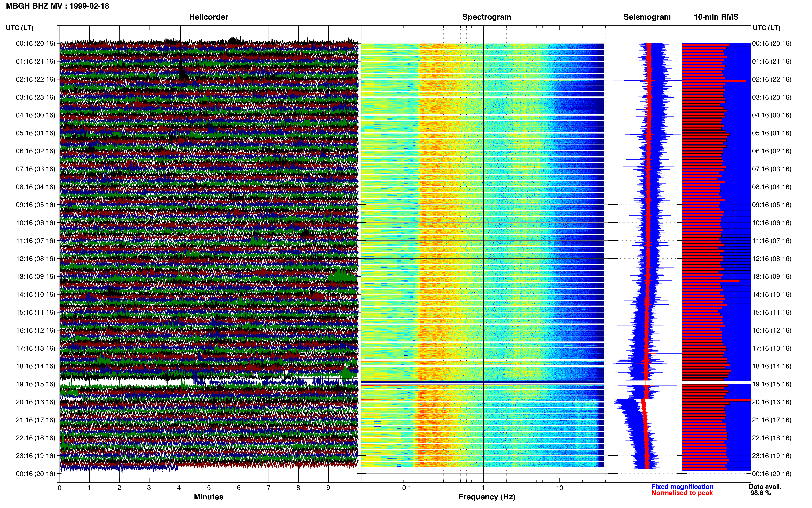
Task: Select "19:16 (15:16)" beside the RMS panel
Action: pos(771,384)
